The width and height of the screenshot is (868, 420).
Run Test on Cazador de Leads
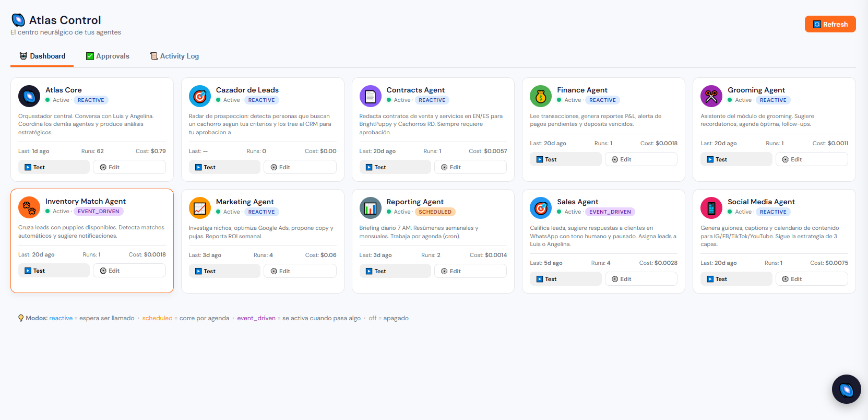224,167
